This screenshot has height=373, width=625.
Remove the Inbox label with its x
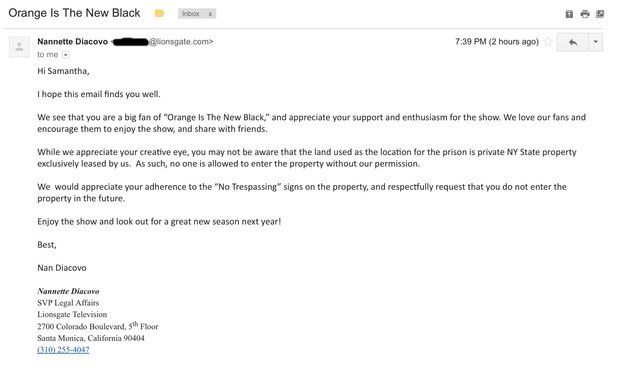point(210,14)
